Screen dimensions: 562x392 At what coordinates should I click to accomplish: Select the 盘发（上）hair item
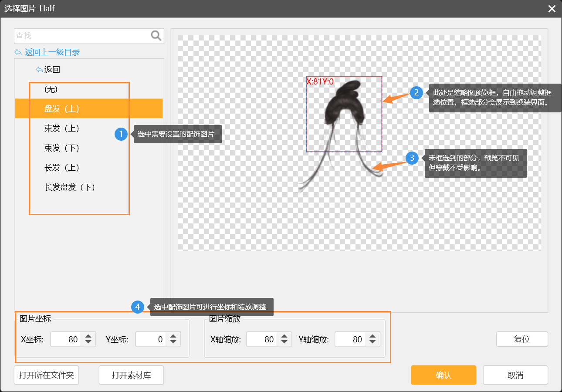[62, 108]
